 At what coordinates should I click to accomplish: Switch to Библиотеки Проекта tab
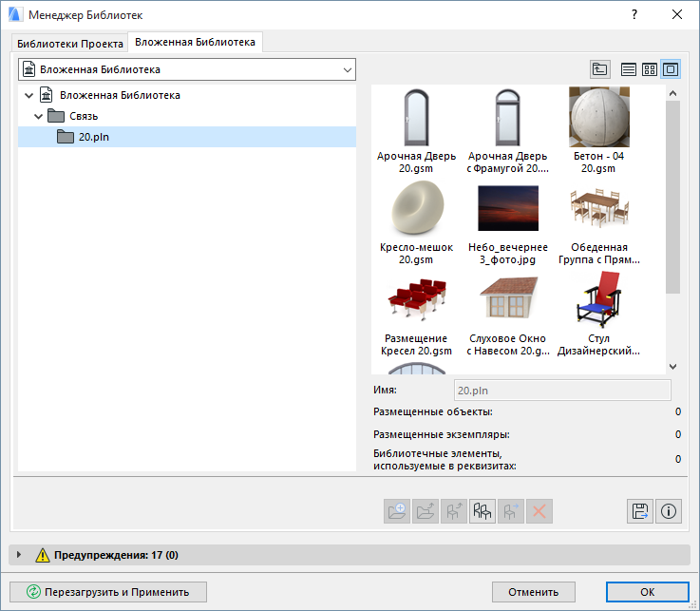[x=70, y=44]
